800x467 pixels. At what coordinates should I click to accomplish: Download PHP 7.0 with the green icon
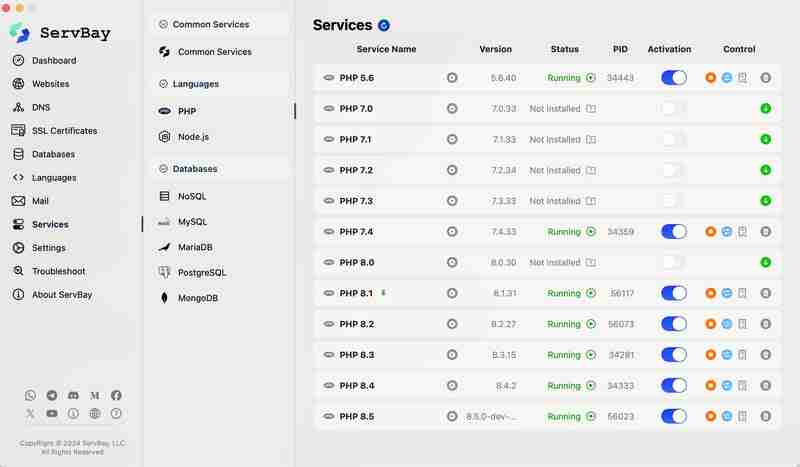[x=766, y=108]
